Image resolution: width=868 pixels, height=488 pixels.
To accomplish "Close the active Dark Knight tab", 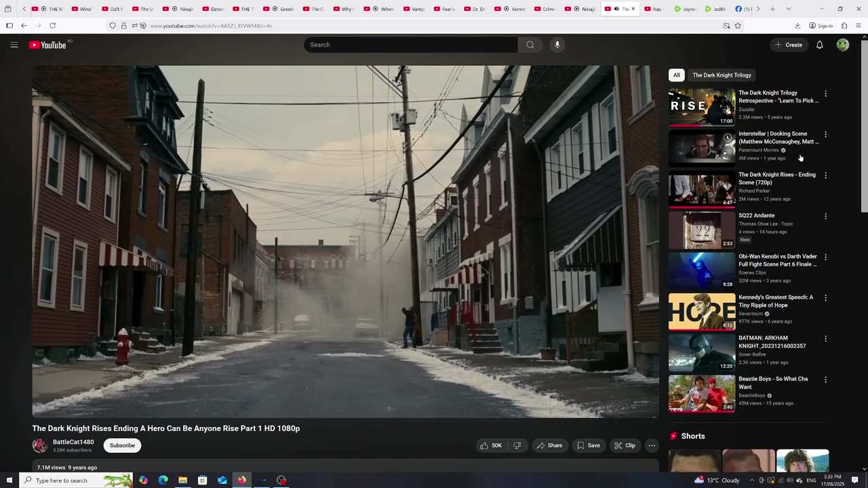I will point(633,9).
